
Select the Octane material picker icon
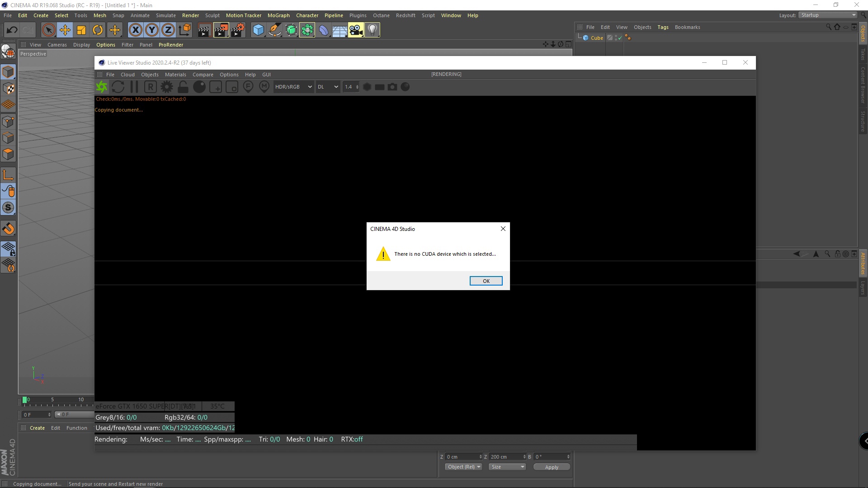pyautogui.click(x=264, y=87)
